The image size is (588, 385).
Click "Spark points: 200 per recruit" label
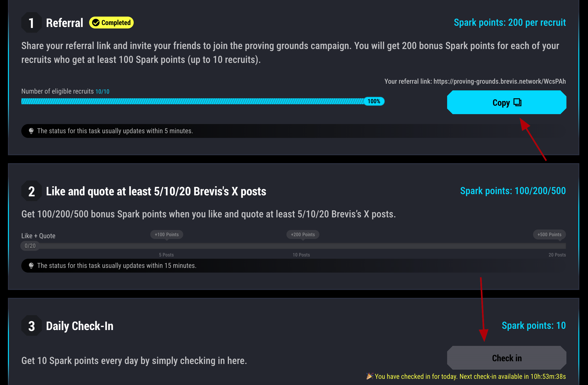click(510, 23)
